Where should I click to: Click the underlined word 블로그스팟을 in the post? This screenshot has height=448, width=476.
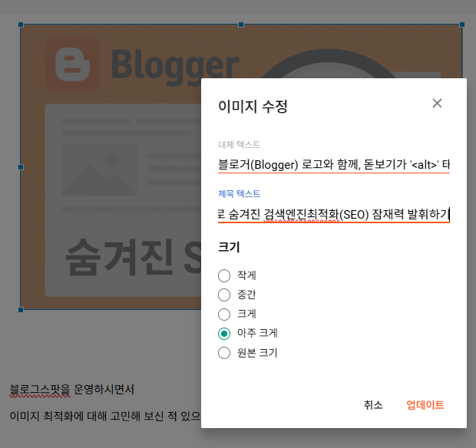click(x=40, y=390)
